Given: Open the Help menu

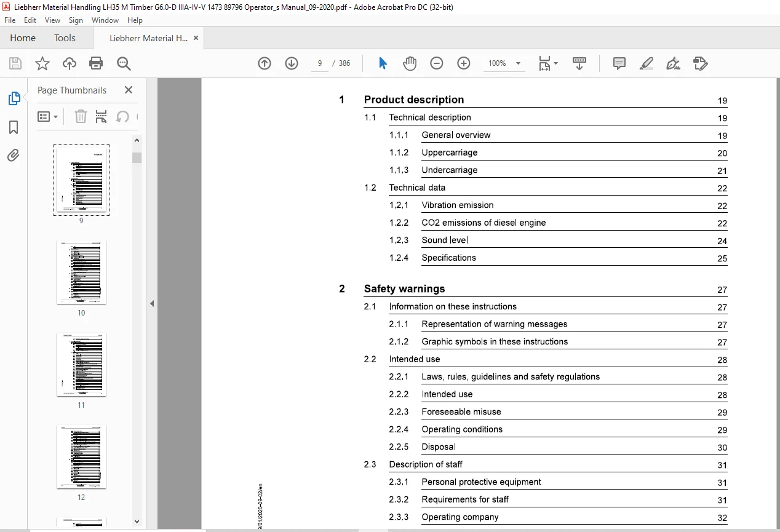Looking at the screenshot, I should tap(135, 20).
